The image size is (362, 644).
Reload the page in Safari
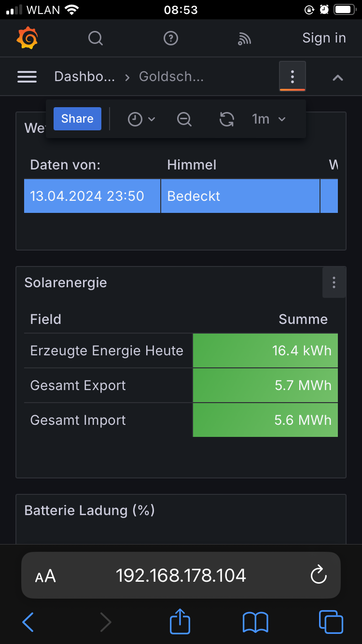[x=319, y=575]
